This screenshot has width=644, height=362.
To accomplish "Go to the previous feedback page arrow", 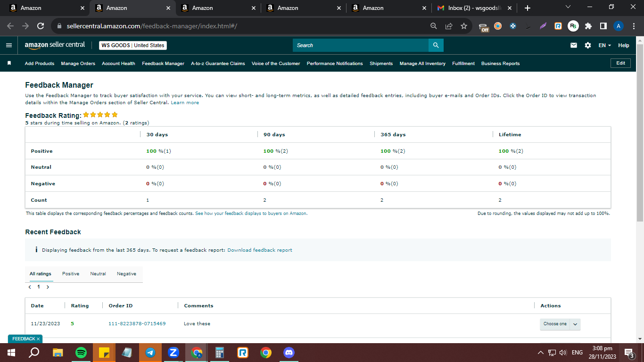I will pyautogui.click(x=30, y=287).
